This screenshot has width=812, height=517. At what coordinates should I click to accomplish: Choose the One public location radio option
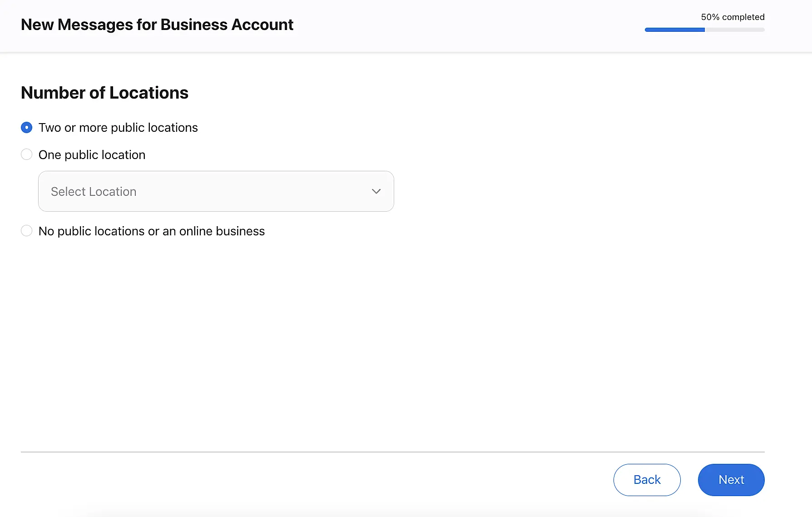point(27,155)
